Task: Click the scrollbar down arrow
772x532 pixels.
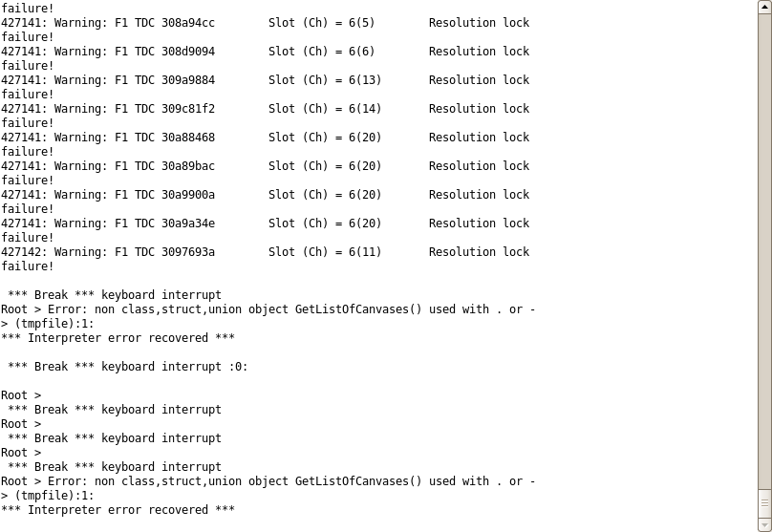Action: [764, 525]
